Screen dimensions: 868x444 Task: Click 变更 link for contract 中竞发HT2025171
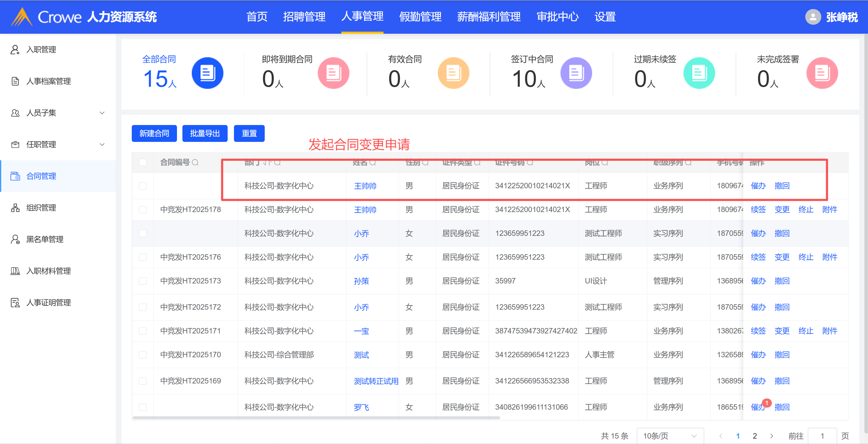pyautogui.click(x=782, y=331)
